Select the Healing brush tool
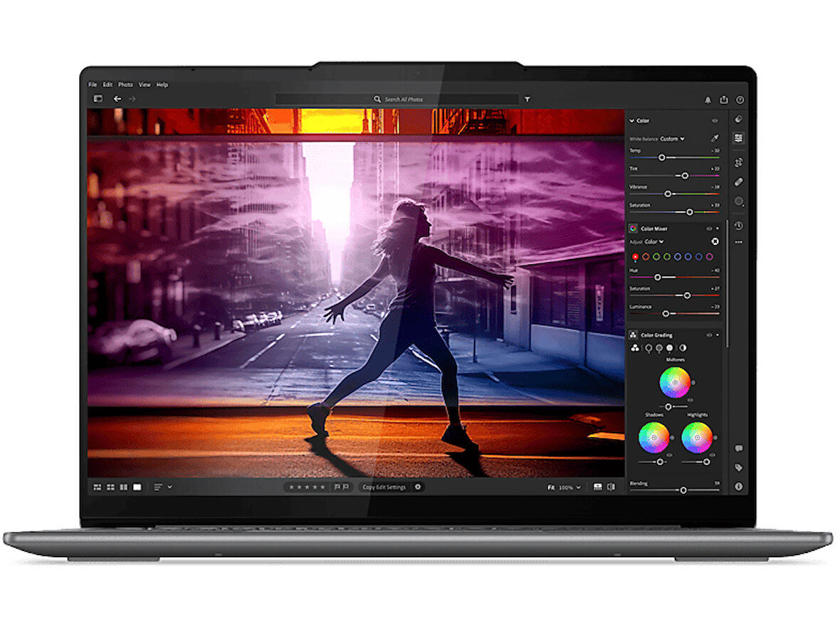This screenshot has height=627, width=840. click(739, 182)
